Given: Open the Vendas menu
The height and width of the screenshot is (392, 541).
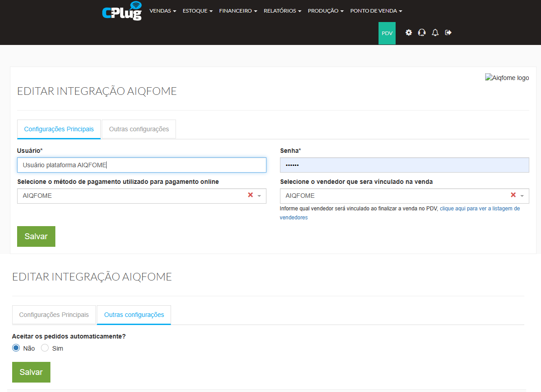Looking at the screenshot, I should click(x=162, y=11).
